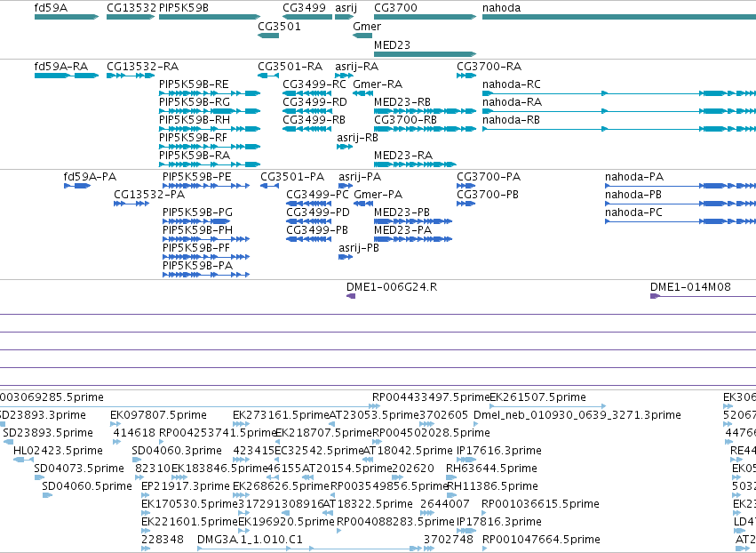Viewport: 756px width, 553px height.
Task: Open the PIP5K59B gene span
Action: [210, 17]
